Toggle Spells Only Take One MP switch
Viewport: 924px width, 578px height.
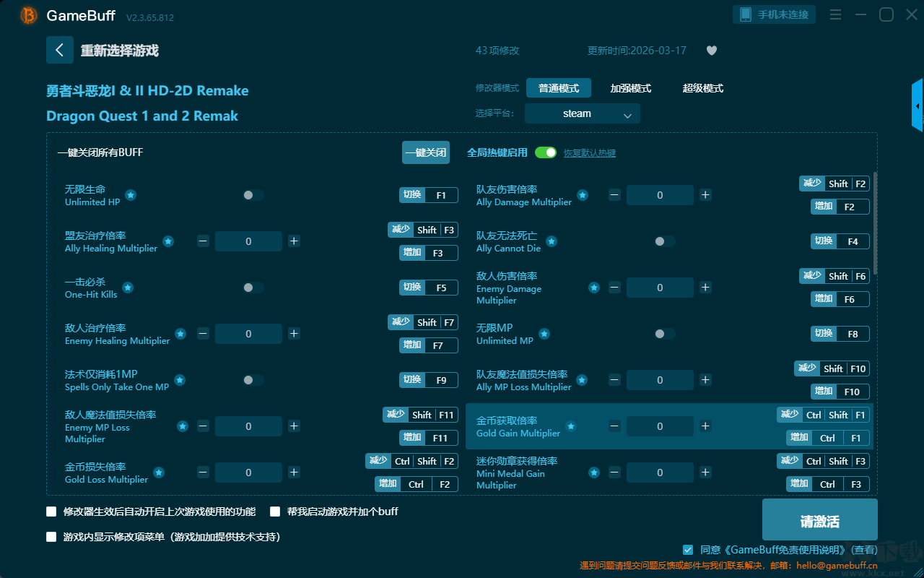coord(253,380)
